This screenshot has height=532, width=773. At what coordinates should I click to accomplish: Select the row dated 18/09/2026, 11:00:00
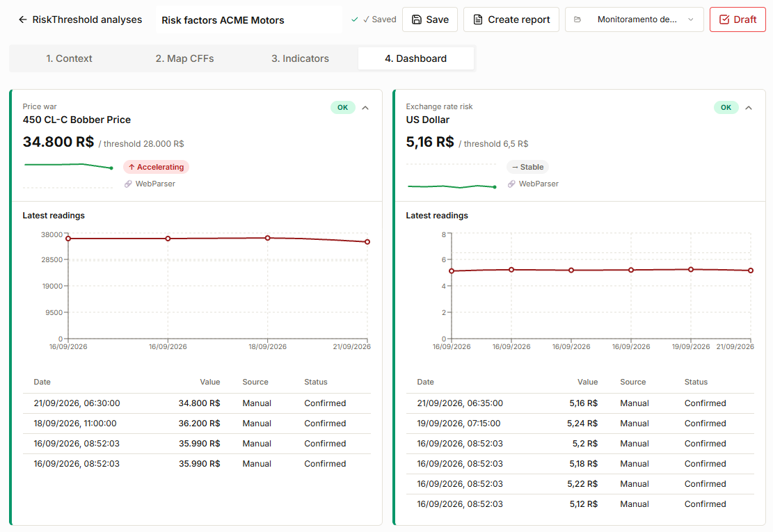point(197,424)
